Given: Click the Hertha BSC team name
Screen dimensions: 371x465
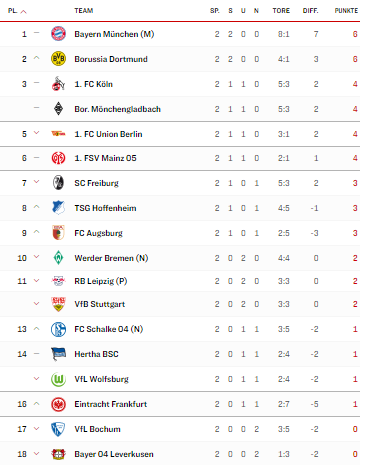Looking at the screenshot, I should coord(96,354).
